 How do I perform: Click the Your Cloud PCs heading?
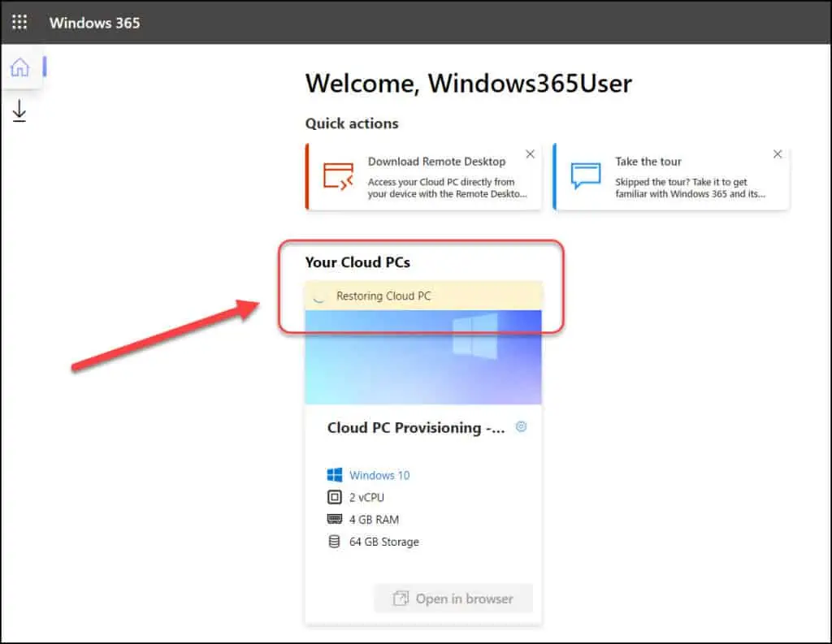click(x=357, y=262)
